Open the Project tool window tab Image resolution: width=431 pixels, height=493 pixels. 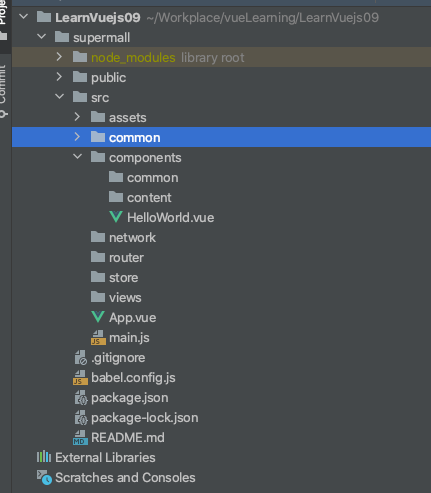pyautogui.click(x=3, y=20)
